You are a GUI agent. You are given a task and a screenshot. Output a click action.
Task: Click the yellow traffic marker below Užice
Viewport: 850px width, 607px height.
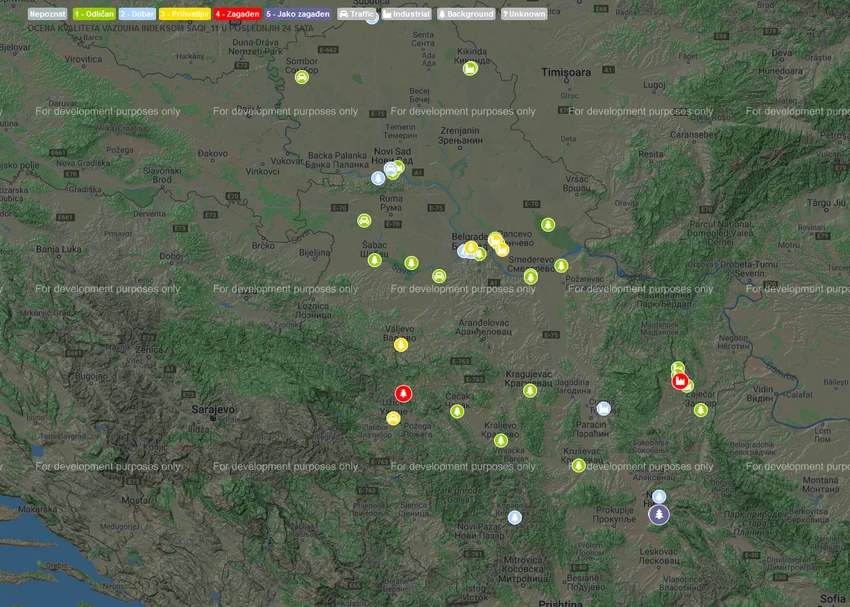[x=394, y=418]
